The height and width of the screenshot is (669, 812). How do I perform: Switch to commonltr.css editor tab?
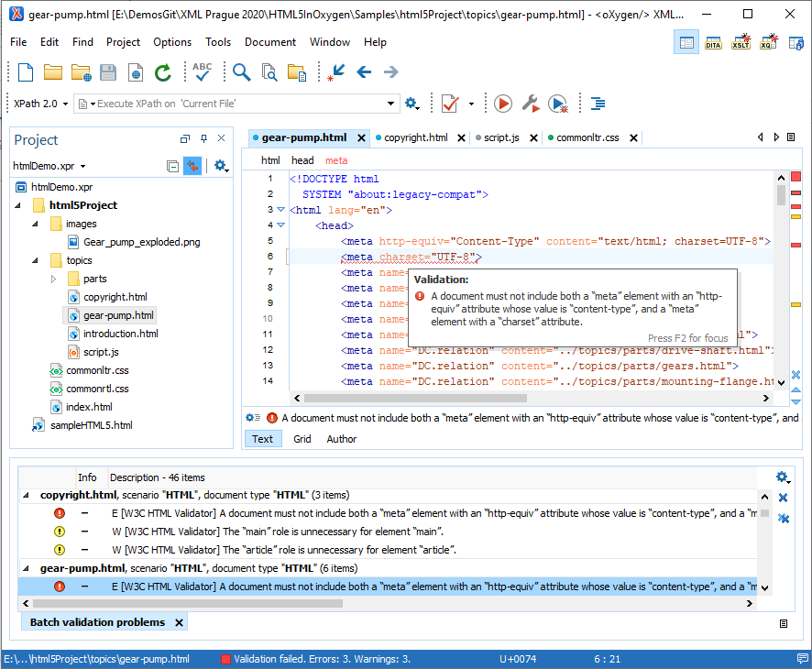pyautogui.click(x=587, y=137)
